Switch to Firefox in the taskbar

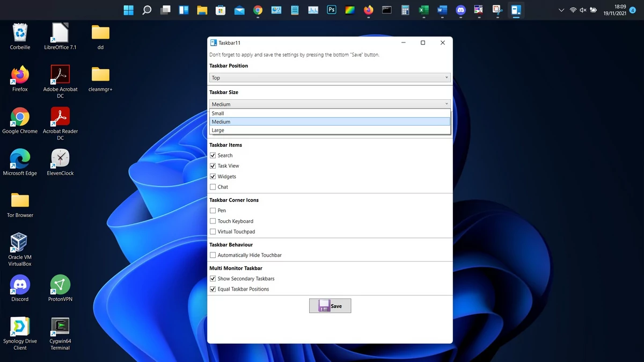[x=368, y=10]
